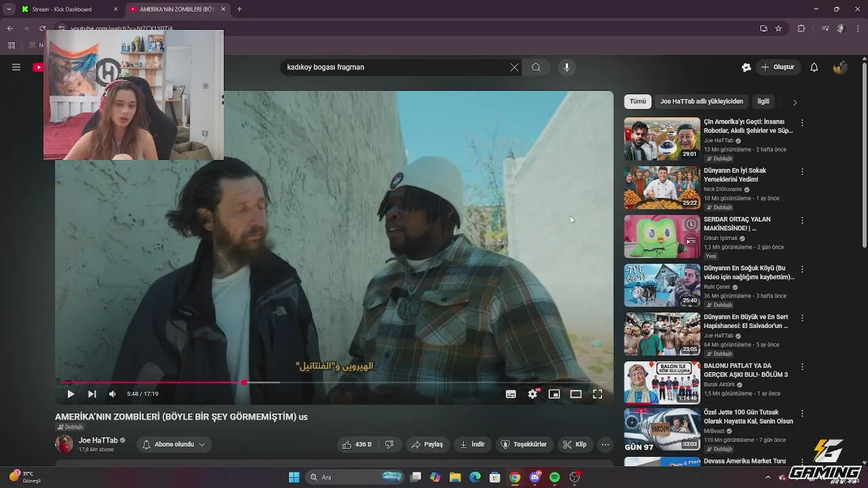Open File Explorer from taskbar
The image size is (868, 488).
[455, 477]
